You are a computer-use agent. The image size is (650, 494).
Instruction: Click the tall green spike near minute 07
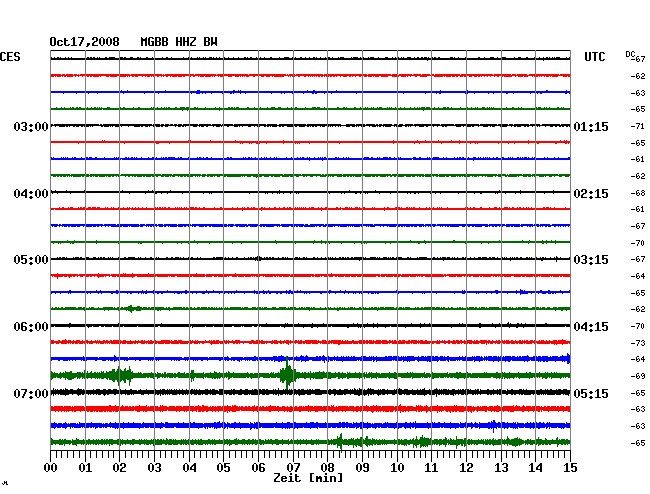tap(287, 374)
